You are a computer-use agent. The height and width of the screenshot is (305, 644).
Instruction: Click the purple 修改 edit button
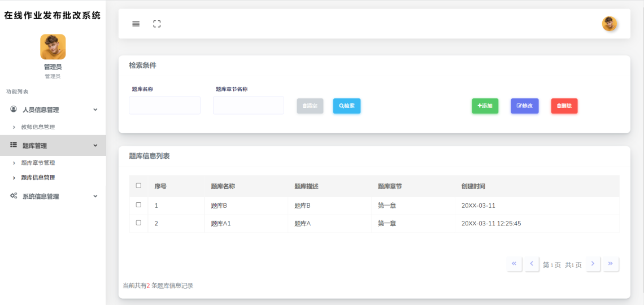pyautogui.click(x=524, y=106)
